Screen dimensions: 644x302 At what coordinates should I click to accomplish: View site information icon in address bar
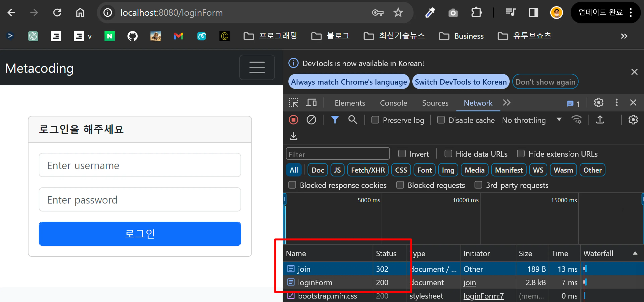click(108, 13)
